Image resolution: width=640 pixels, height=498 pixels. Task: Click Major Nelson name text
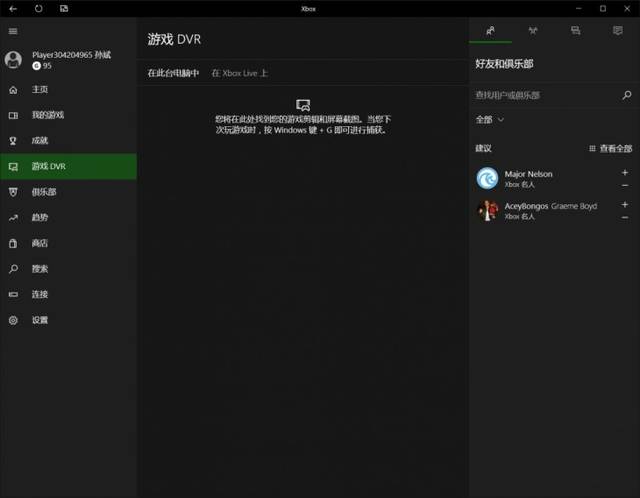click(x=528, y=174)
